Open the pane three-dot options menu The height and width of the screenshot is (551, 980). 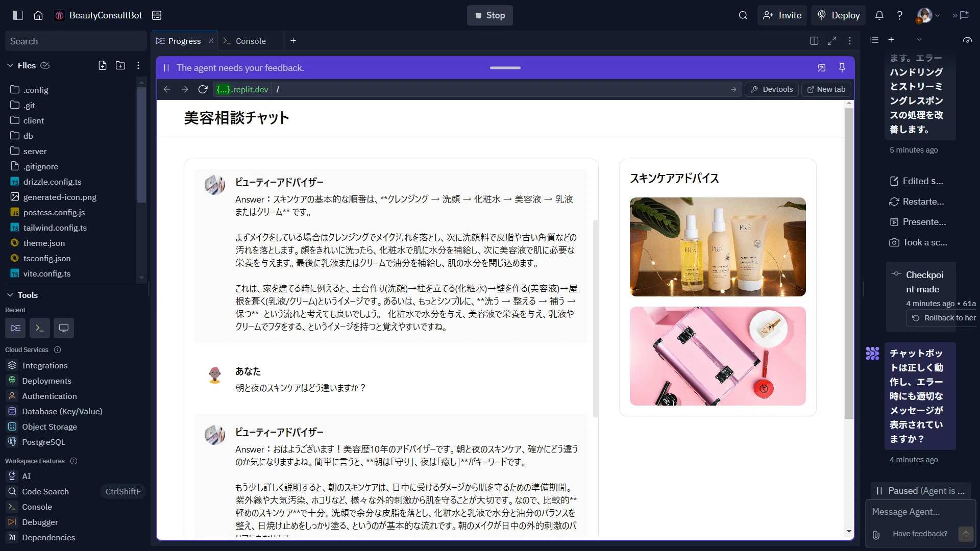pos(850,41)
